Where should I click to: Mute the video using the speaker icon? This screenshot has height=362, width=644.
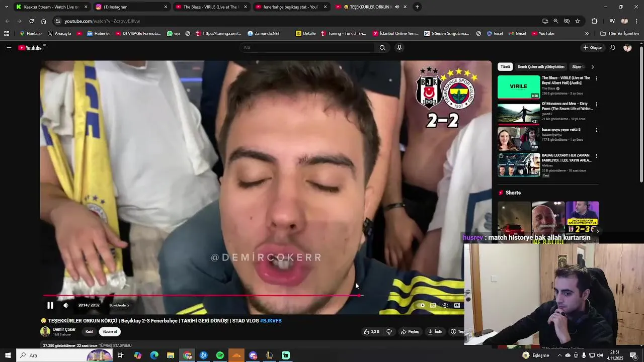[x=66, y=305]
